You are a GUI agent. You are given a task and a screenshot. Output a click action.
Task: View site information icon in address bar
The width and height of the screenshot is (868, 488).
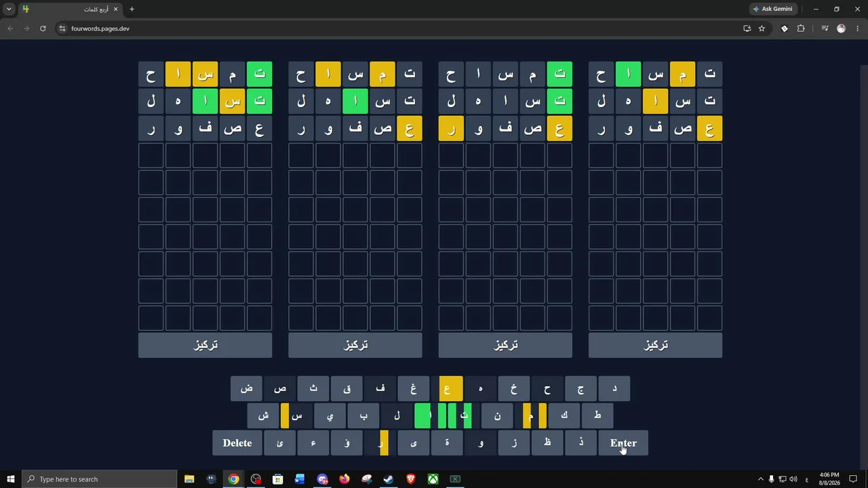coord(62,28)
